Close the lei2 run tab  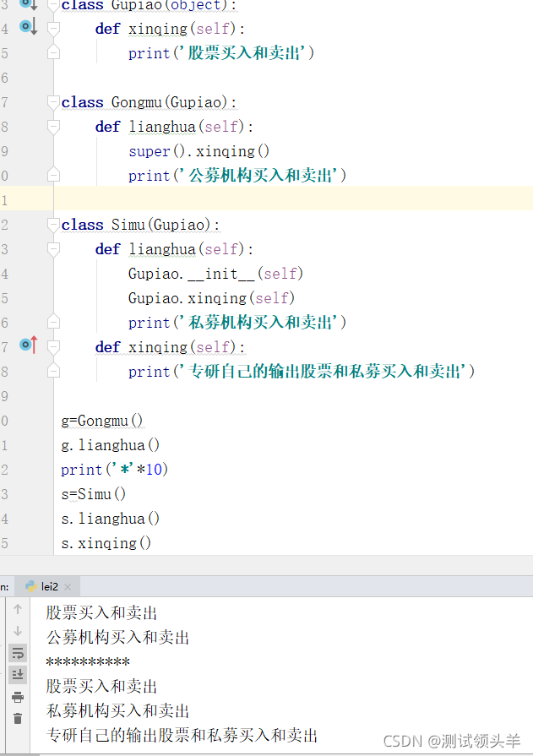click(x=68, y=586)
